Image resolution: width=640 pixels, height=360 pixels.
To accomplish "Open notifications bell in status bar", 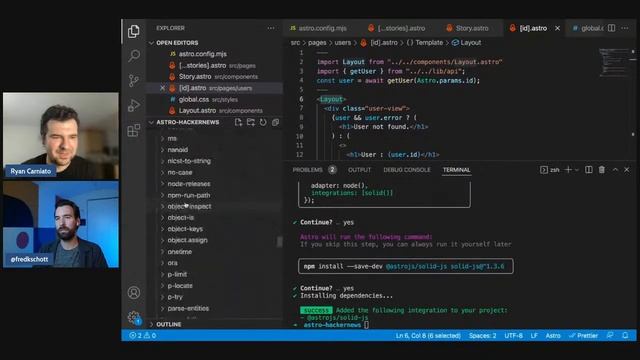I will pyautogui.click(x=625, y=336).
